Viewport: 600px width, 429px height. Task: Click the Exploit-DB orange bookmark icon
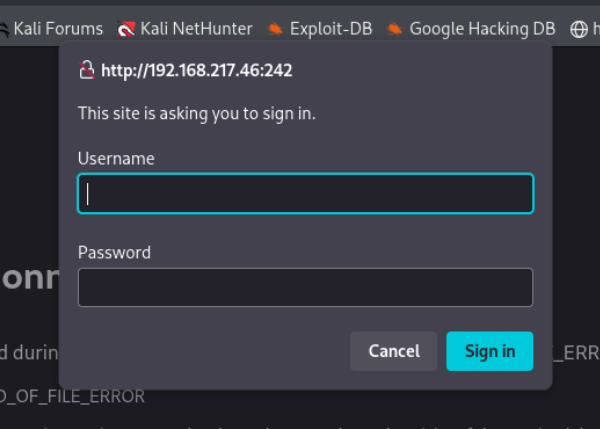click(275, 29)
